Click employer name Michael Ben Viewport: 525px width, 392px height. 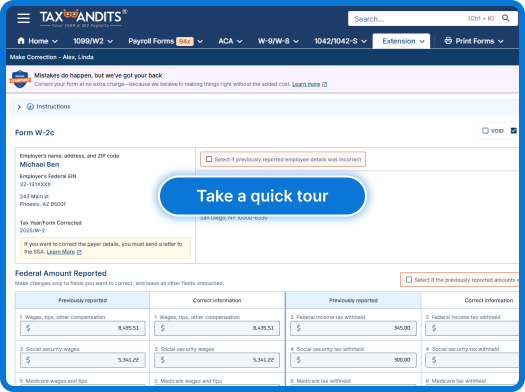pyautogui.click(x=40, y=164)
